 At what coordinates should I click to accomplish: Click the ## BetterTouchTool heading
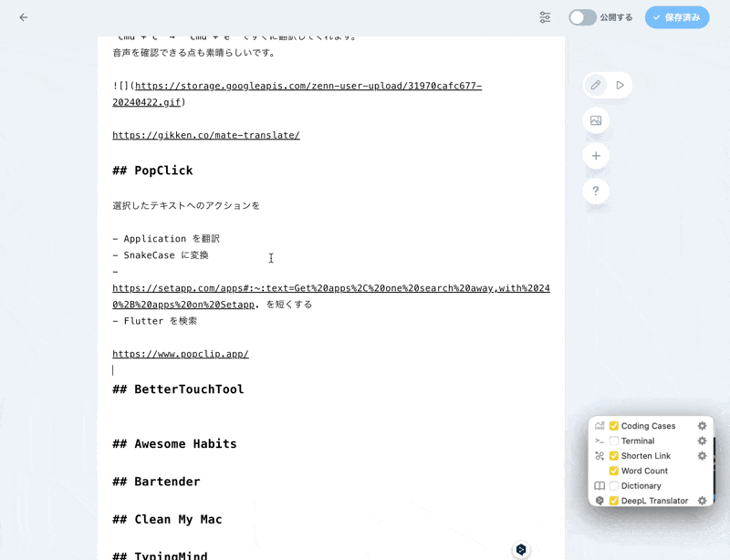pyautogui.click(x=178, y=389)
